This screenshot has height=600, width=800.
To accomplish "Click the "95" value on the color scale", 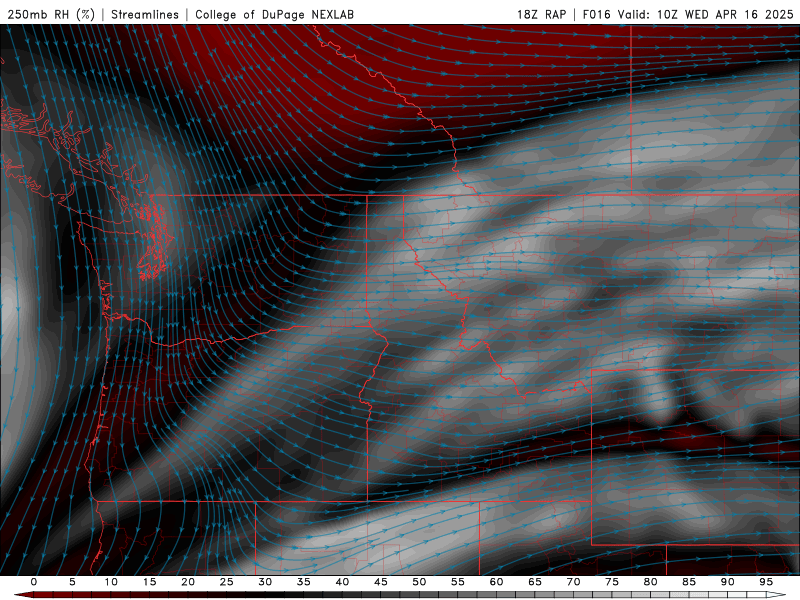I will 766,582.
